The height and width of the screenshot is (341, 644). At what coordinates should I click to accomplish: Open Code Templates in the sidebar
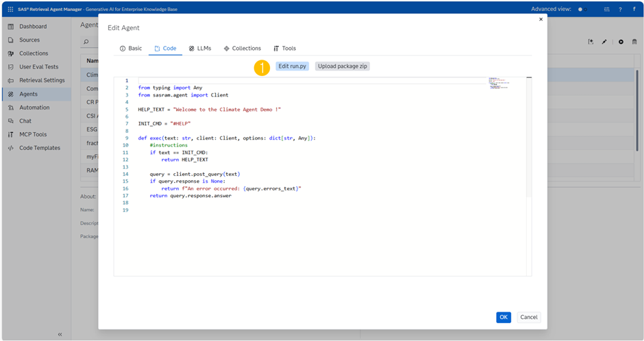click(39, 148)
